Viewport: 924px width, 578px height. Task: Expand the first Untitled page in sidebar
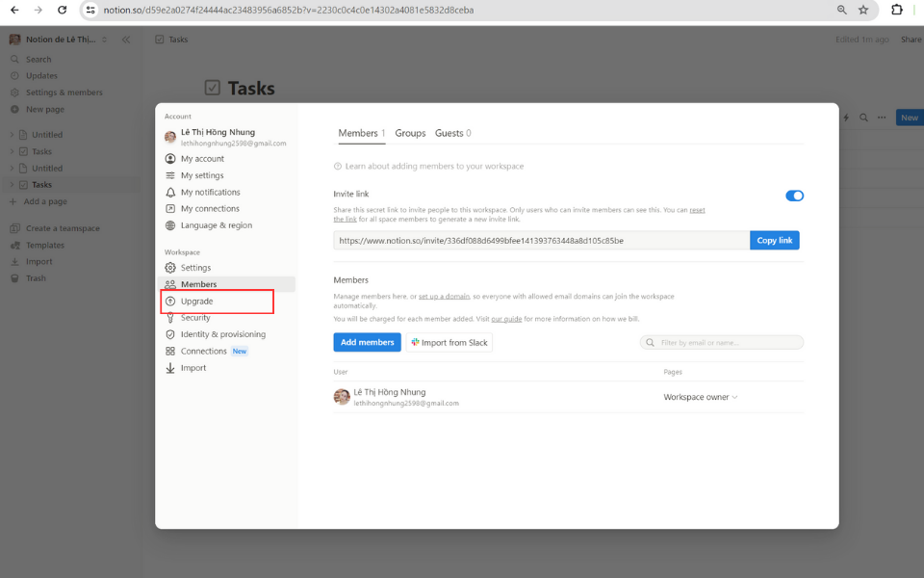coord(12,135)
